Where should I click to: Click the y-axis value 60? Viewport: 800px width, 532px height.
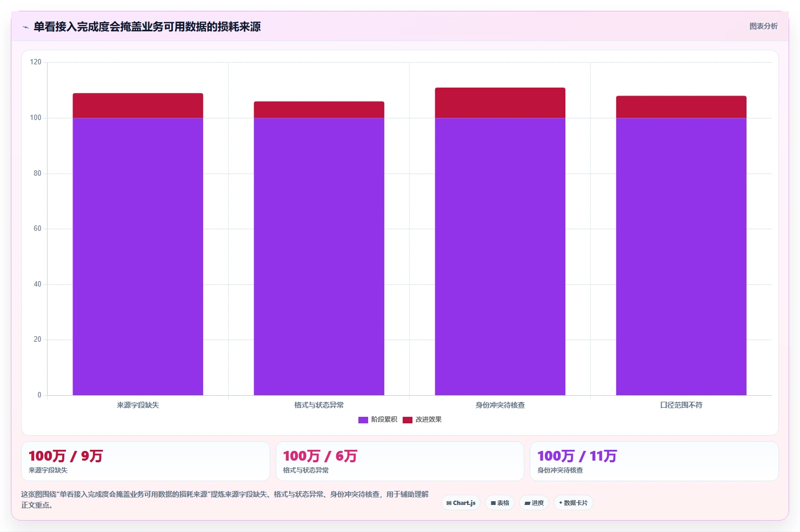click(x=37, y=229)
